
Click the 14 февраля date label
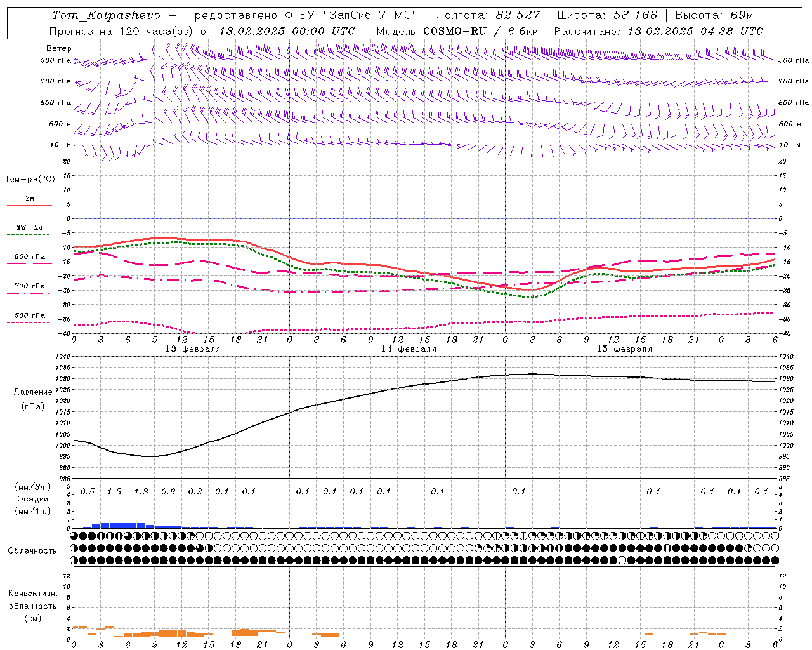point(409,349)
